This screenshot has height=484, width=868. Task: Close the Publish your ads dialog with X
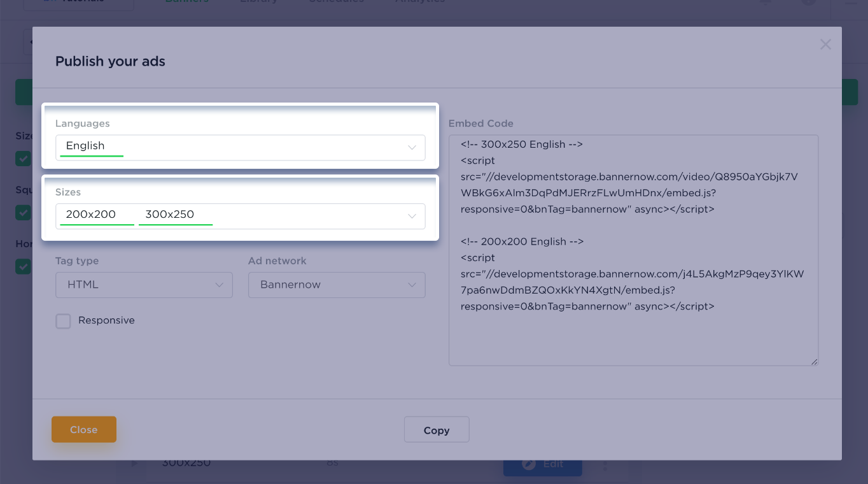click(825, 45)
